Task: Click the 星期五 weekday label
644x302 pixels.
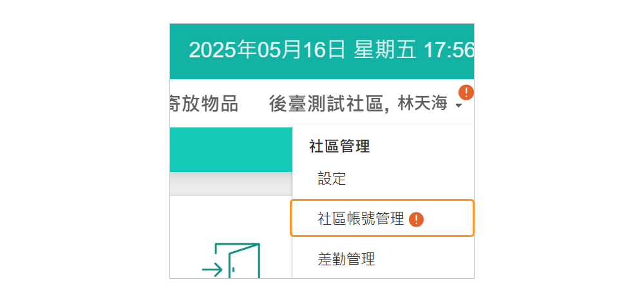Action: pos(386,50)
